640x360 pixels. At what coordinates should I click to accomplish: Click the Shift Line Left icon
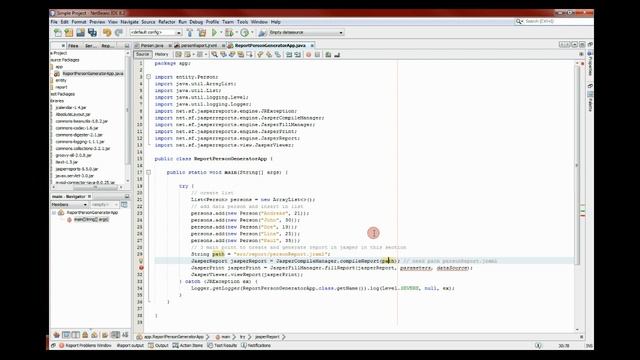(x=289, y=55)
